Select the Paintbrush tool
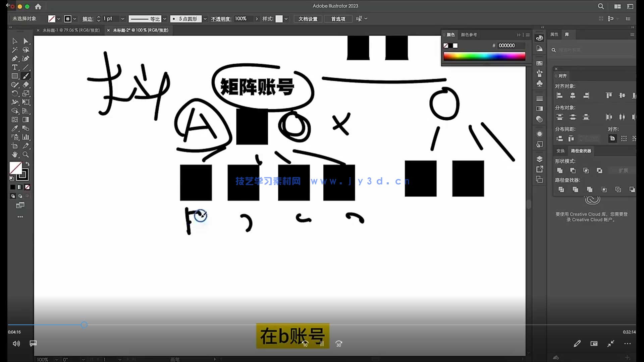This screenshot has height=362, width=644. click(x=25, y=75)
